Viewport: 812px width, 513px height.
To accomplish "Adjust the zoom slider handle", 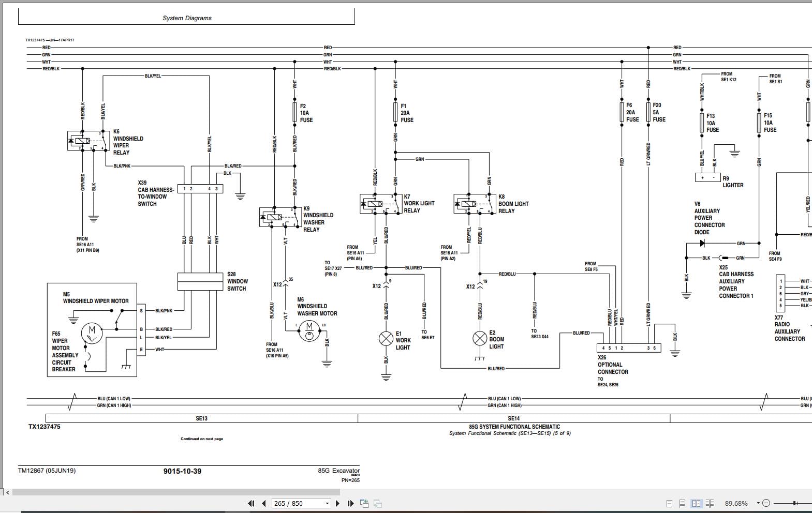I will pyautogui.click(x=795, y=503).
